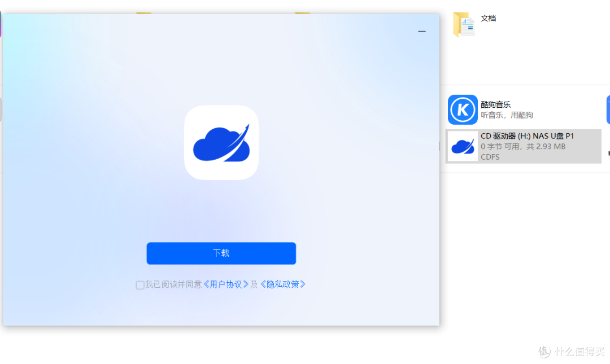Select the 文档 folder label
This screenshot has width=610, height=364.
click(x=488, y=18)
